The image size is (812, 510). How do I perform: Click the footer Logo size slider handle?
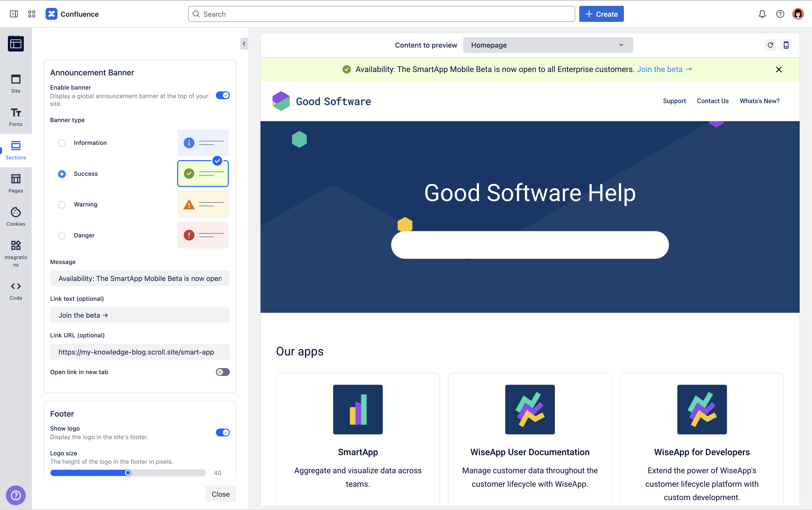tap(128, 473)
